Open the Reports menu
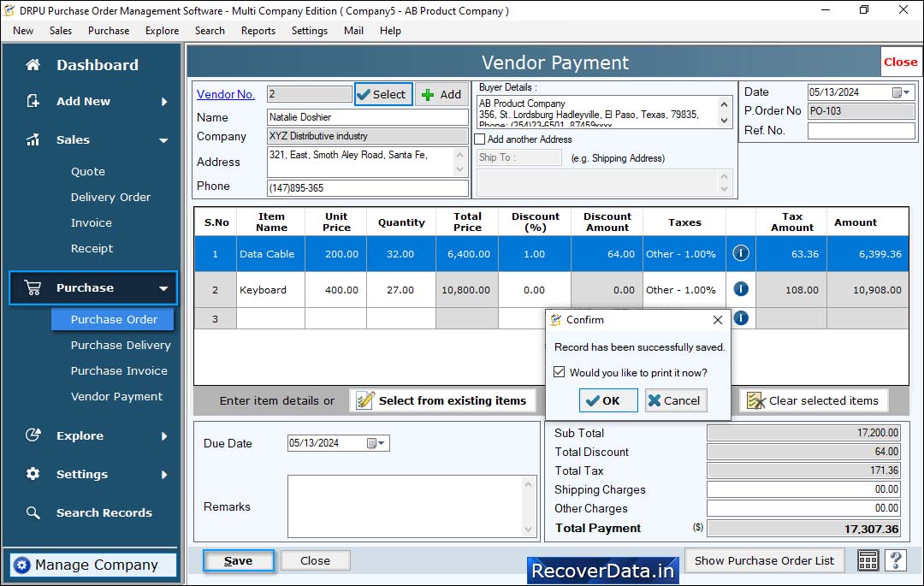The height and width of the screenshot is (586, 924). pyautogui.click(x=258, y=31)
